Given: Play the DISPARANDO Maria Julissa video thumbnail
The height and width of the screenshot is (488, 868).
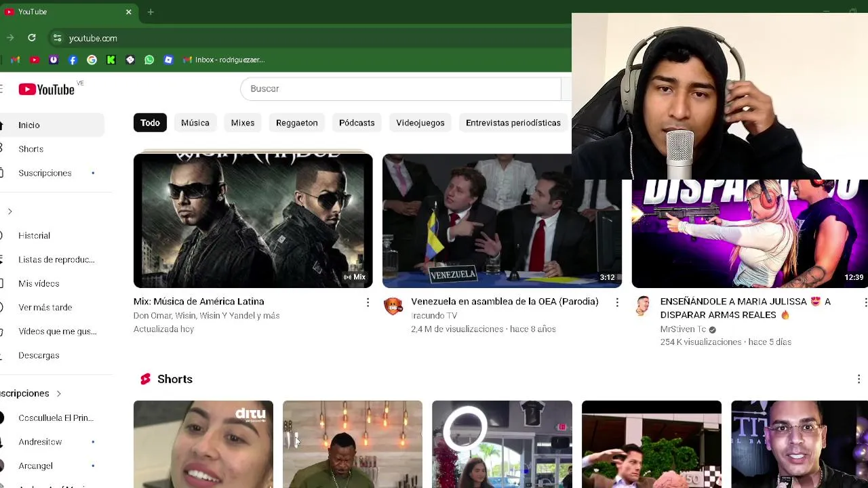Looking at the screenshot, I should pyautogui.click(x=749, y=234).
